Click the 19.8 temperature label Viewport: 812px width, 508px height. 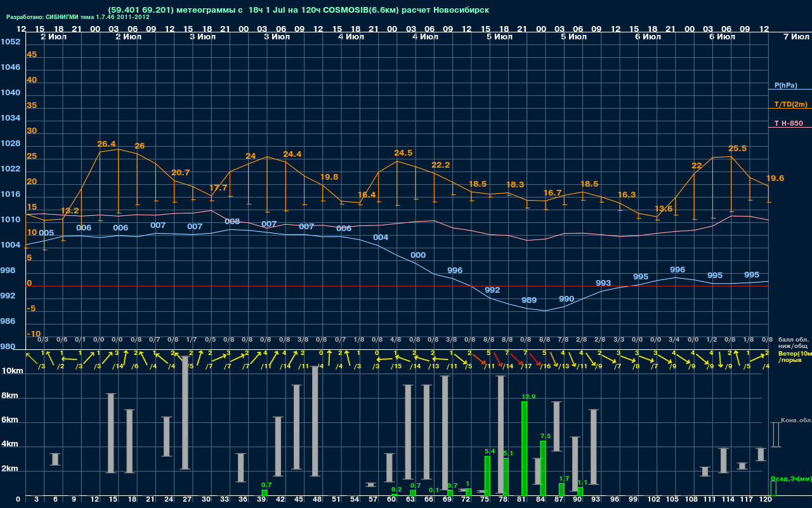[329, 177]
